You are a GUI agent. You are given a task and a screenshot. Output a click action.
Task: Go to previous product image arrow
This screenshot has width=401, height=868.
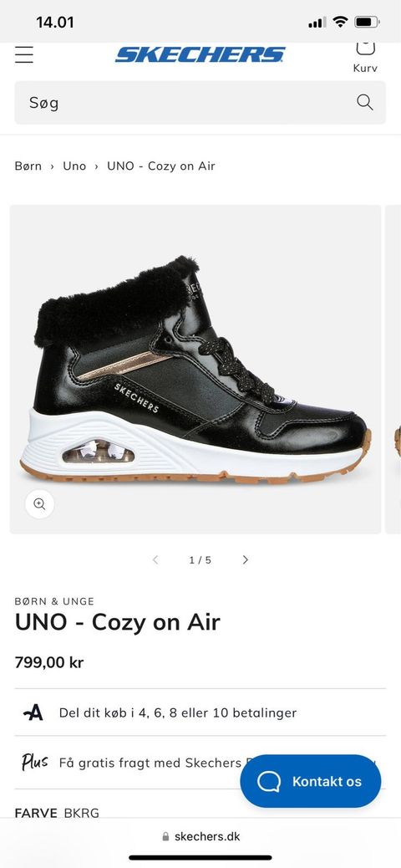pos(155,559)
